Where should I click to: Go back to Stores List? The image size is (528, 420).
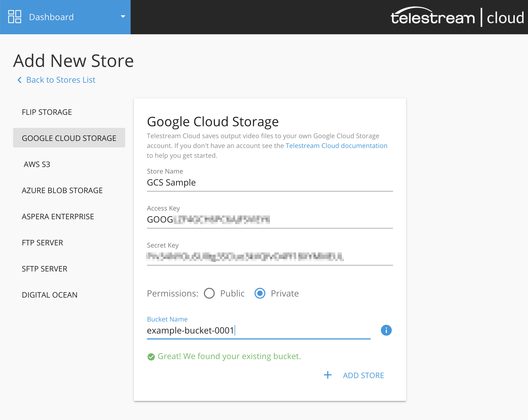[61, 80]
